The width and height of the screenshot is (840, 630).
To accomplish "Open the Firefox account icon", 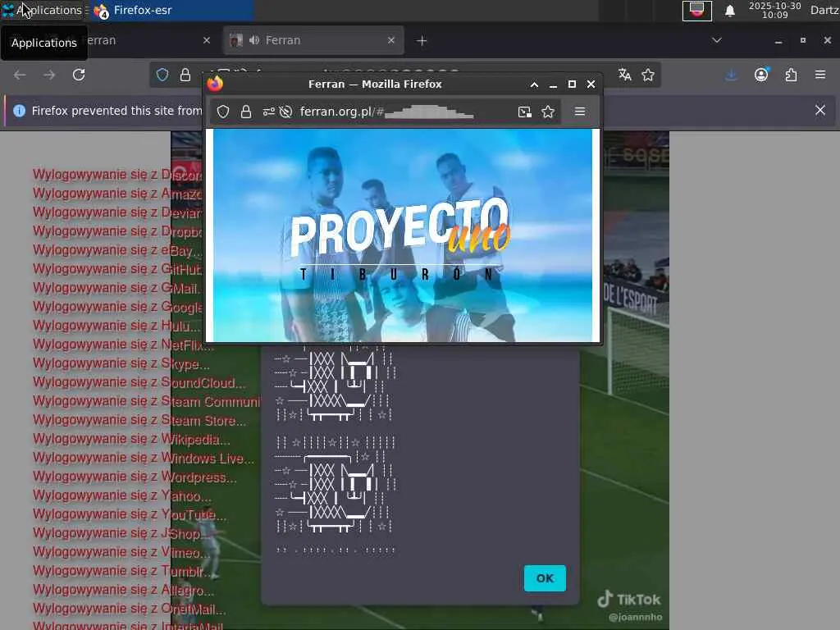I will tap(761, 75).
